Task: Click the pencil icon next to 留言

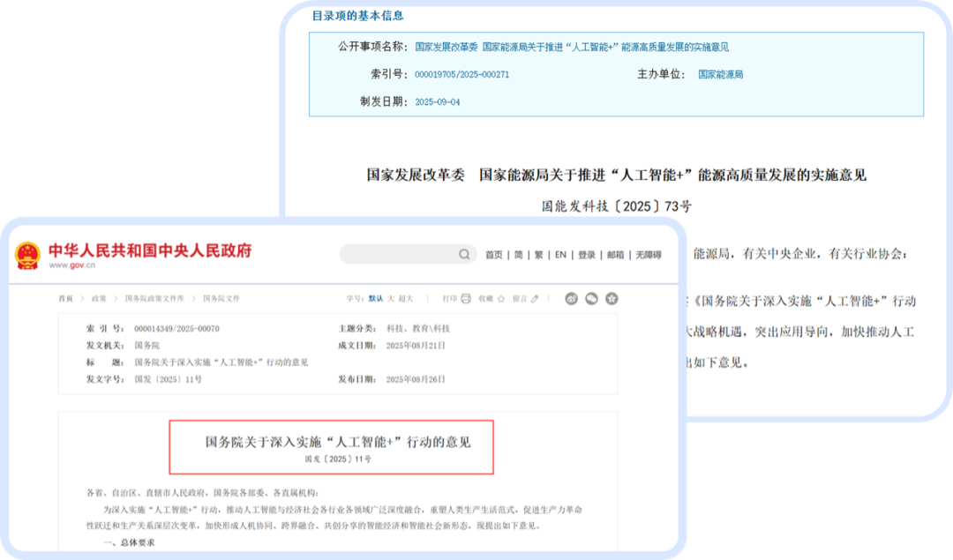Action: (x=535, y=299)
